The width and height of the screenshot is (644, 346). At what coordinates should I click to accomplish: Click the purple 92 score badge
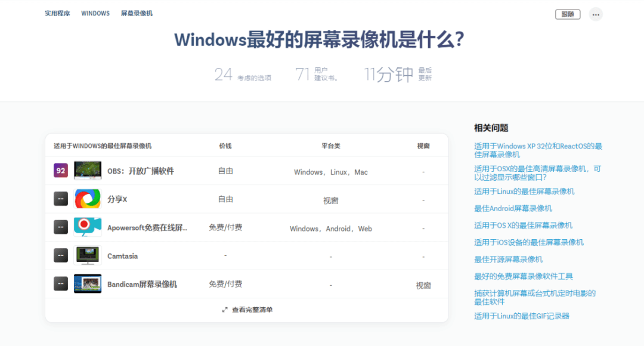click(61, 171)
